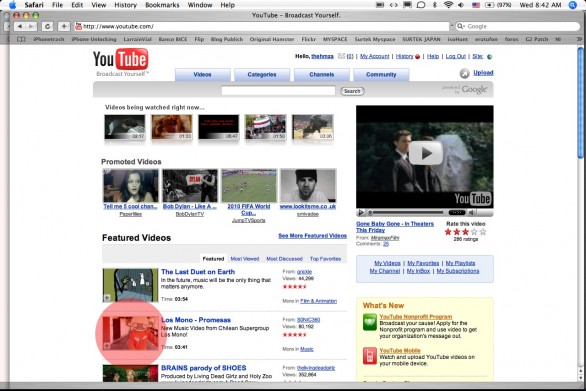586x391 pixels.
Task: Open Spotlight search icon
Action: pos(573,5)
